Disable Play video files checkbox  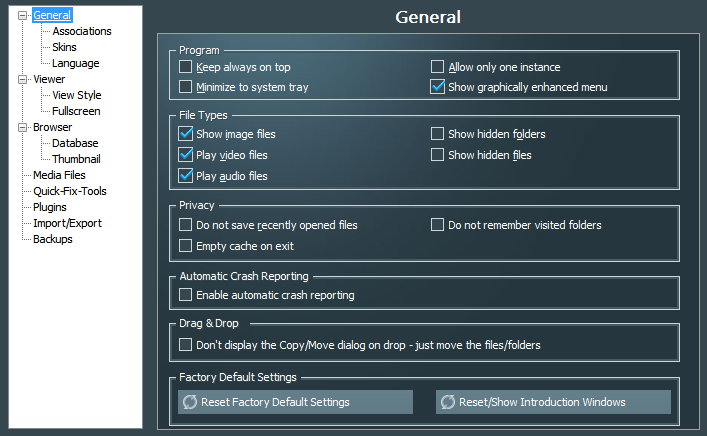tap(185, 155)
